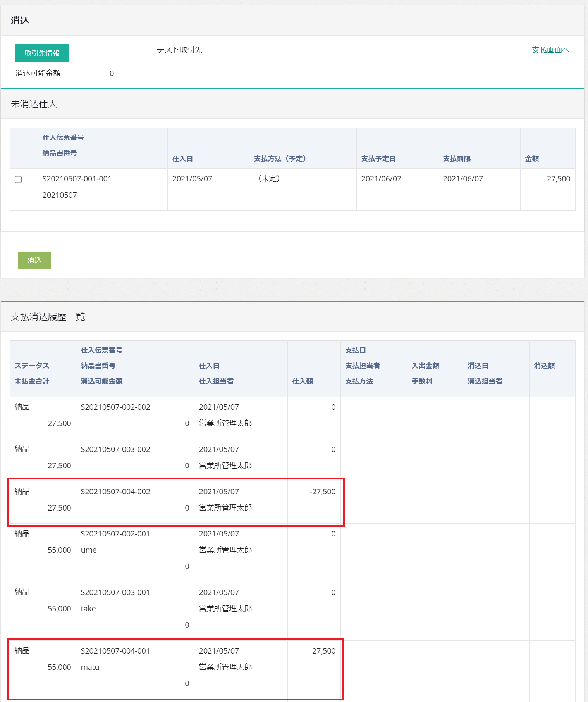This screenshot has height=702, width=588.
Task: Select history row S20210507-003-002
Action: pos(115,449)
